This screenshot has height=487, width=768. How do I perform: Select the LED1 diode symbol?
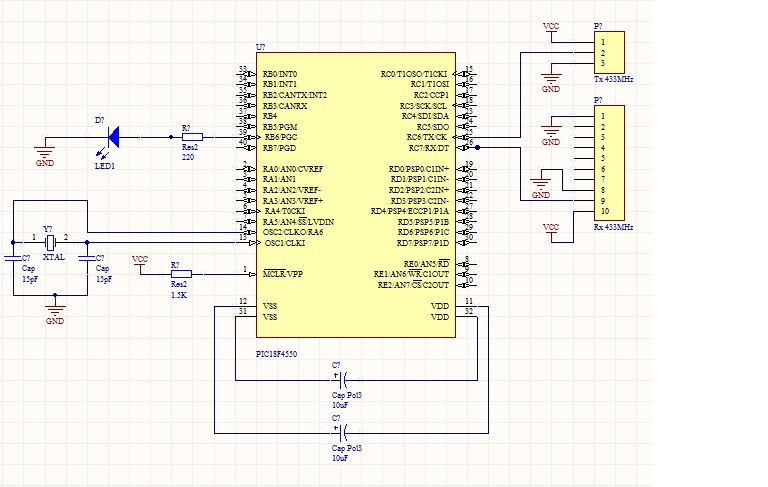point(113,137)
